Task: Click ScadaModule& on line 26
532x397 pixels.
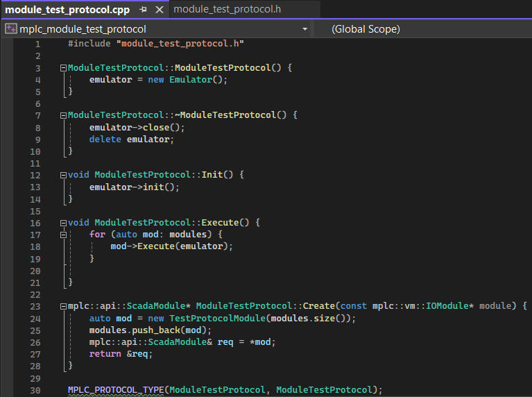Action: pos(180,342)
